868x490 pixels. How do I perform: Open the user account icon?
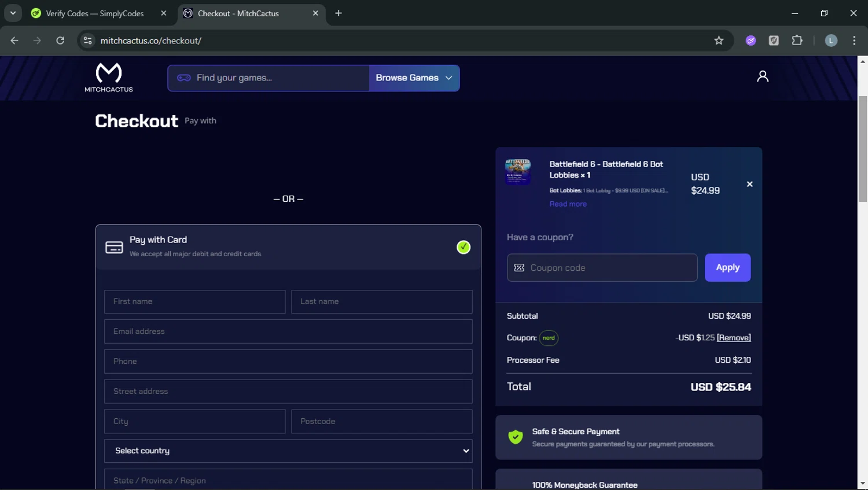[763, 76]
